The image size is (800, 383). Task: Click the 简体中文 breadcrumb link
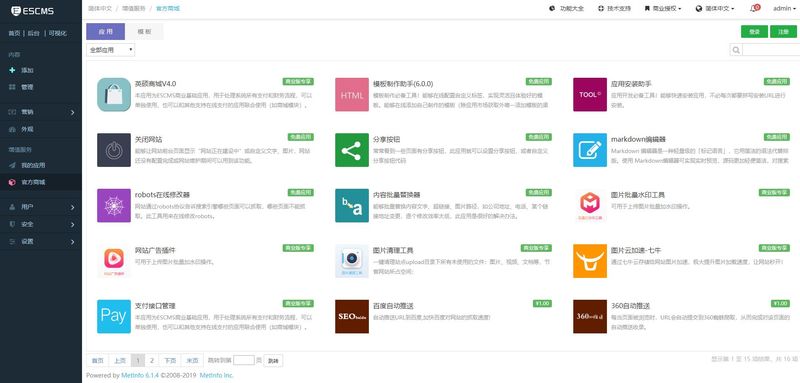click(x=99, y=9)
